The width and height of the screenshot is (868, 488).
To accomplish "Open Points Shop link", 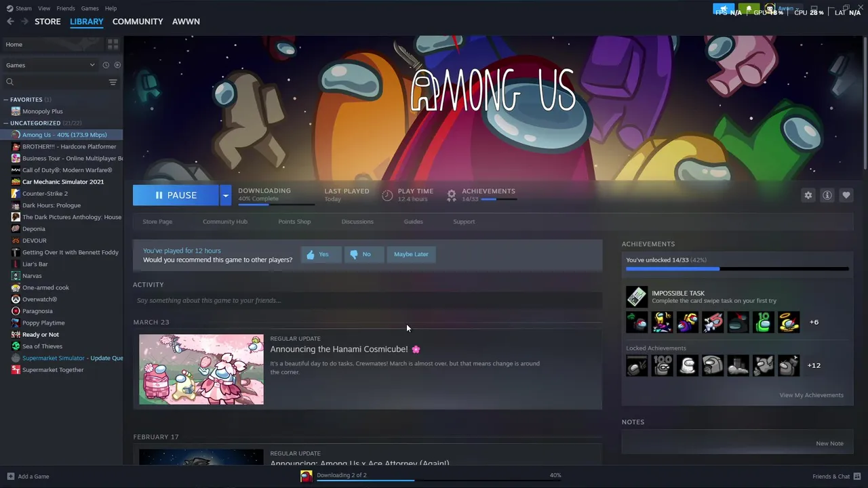I will click(294, 222).
